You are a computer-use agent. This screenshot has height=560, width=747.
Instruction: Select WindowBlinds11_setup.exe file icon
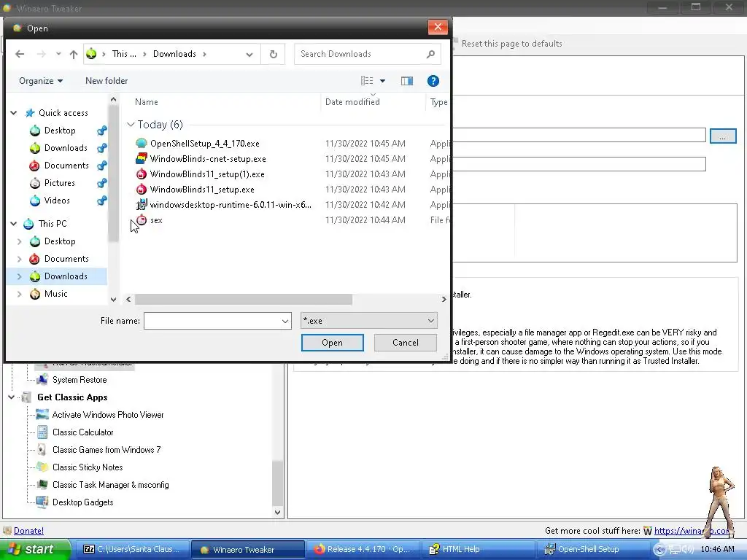click(142, 190)
